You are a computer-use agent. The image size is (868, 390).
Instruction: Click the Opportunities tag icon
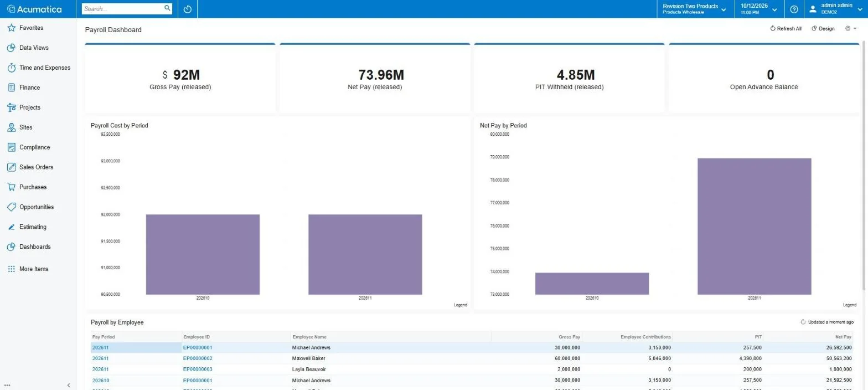pos(11,207)
